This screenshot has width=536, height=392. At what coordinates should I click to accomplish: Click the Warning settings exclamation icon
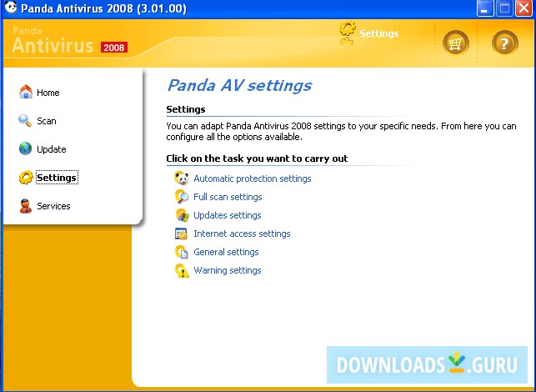pos(182,270)
